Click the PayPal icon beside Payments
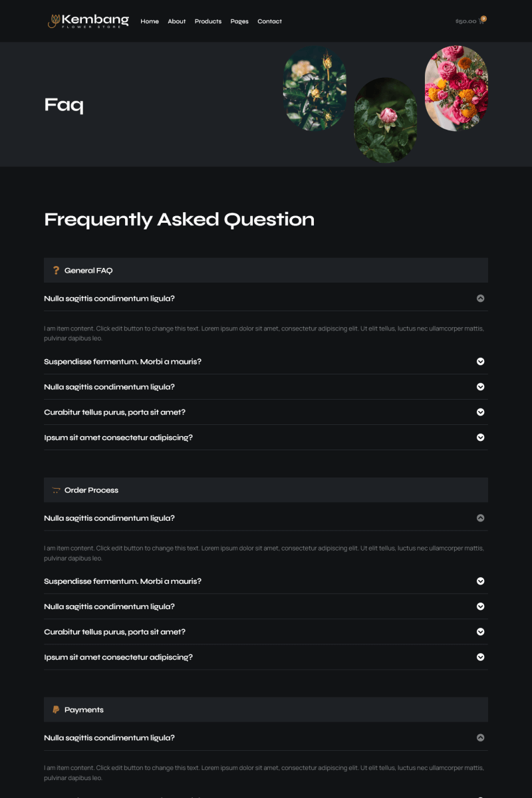This screenshot has height=798, width=532. pyautogui.click(x=56, y=710)
